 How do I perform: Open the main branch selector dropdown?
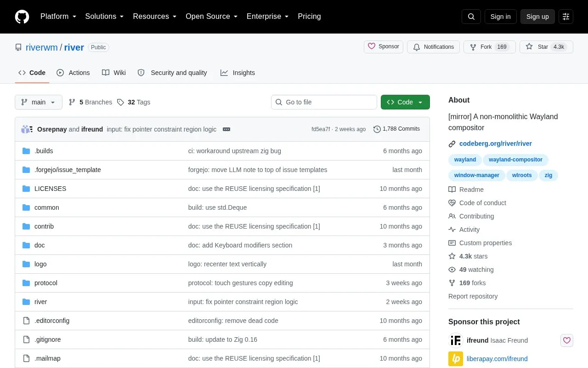tap(39, 102)
